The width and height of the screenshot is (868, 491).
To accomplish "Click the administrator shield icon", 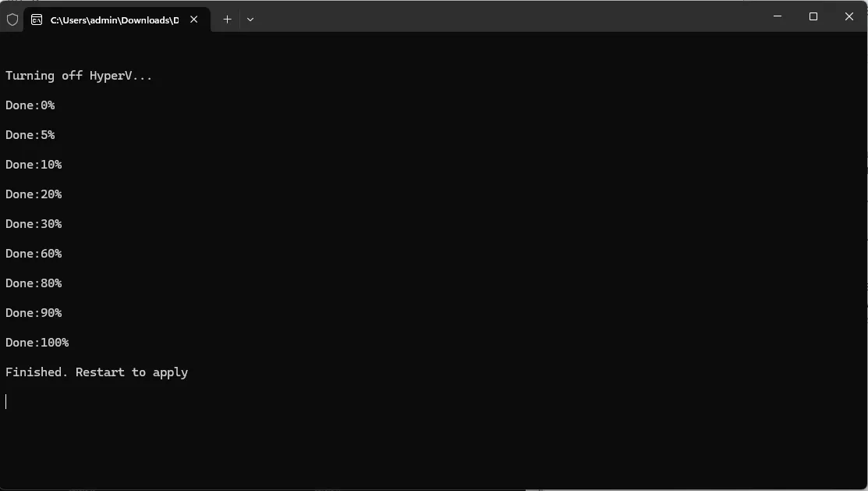I will tap(12, 20).
